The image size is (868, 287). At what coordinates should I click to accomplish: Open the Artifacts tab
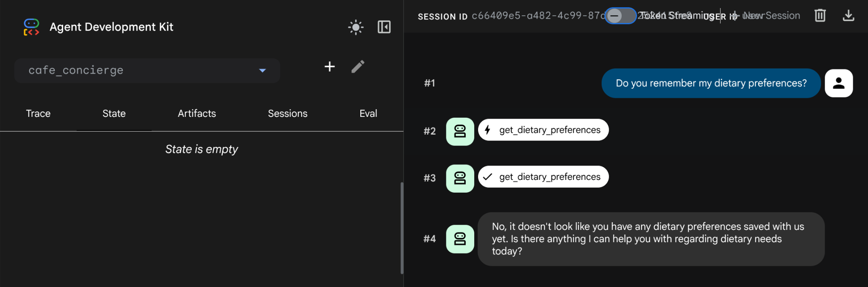point(197,113)
